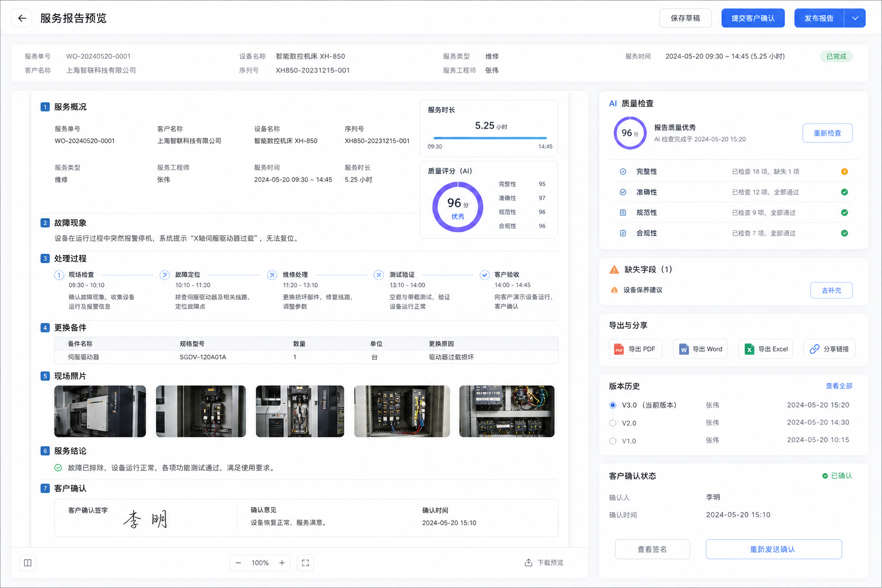The image size is (882, 588).
Task: Click the 服务概况 section heading
Action: [x=70, y=107]
